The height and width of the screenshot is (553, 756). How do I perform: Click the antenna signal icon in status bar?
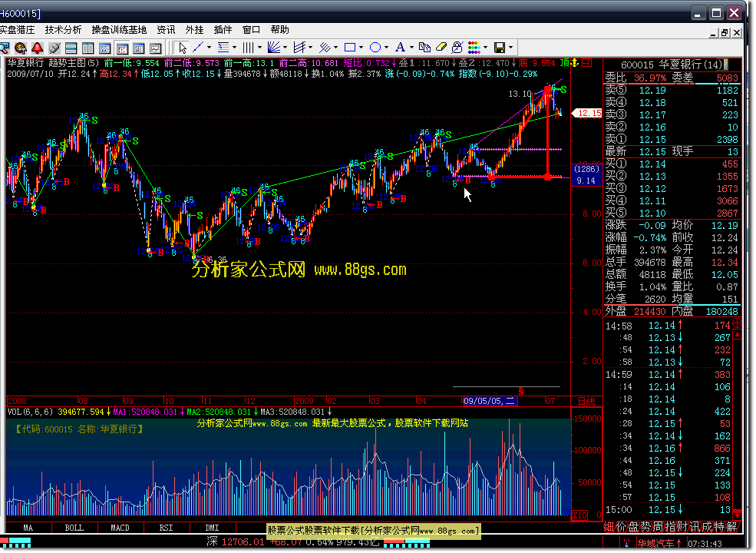626,543
